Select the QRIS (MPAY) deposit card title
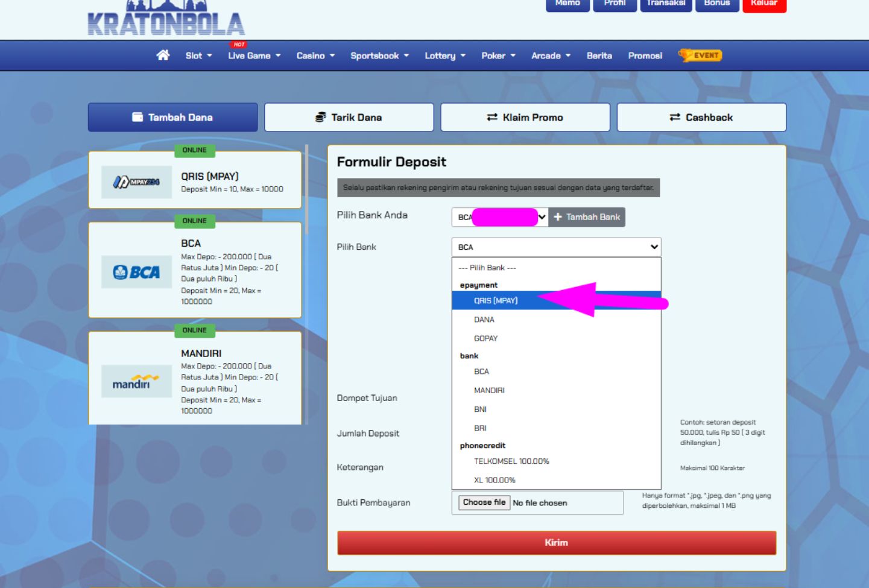869x588 pixels. tap(210, 176)
